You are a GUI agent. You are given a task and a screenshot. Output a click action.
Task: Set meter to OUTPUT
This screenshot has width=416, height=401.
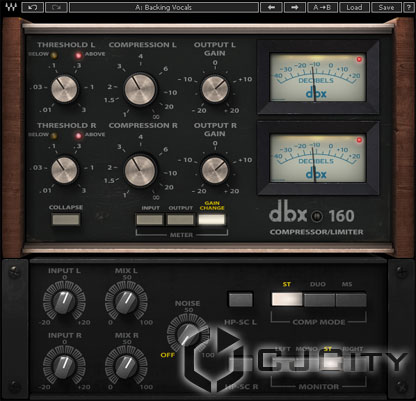click(x=181, y=220)
